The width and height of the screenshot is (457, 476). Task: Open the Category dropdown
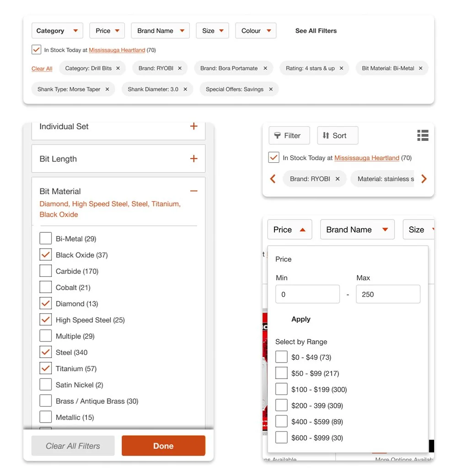57,31
